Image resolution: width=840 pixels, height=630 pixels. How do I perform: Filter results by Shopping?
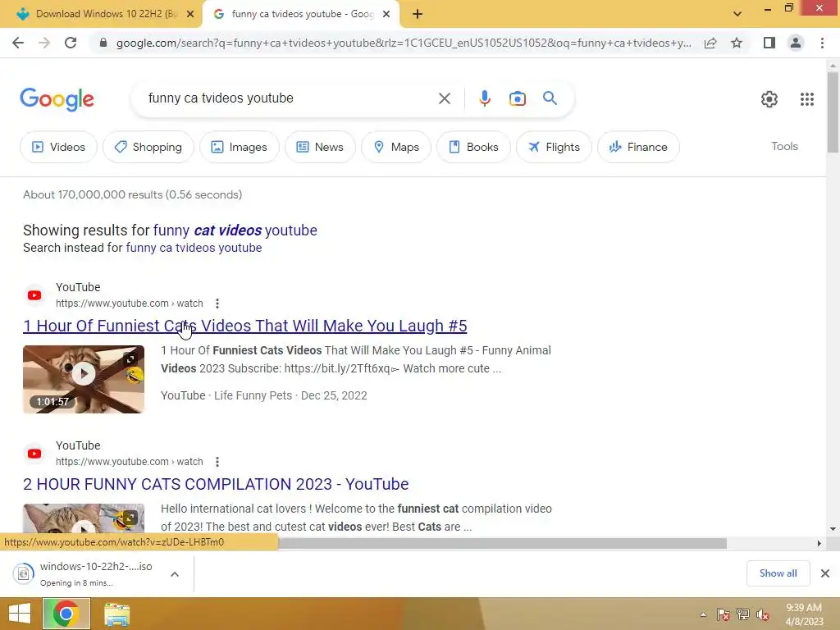(x=148, y=147)
